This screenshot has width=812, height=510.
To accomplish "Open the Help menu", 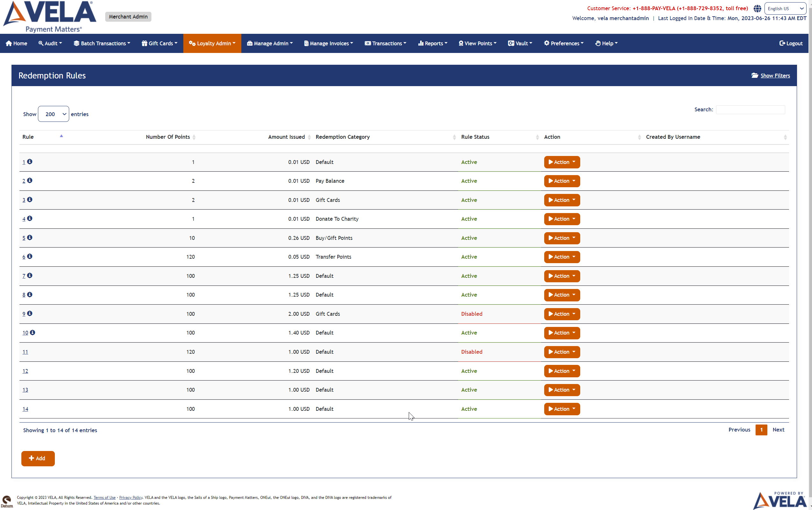I will tap(606, 43).
